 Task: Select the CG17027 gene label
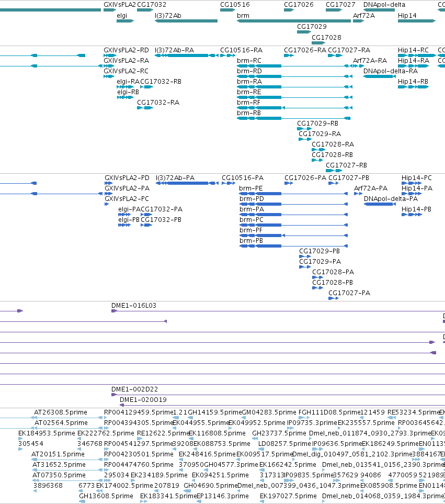point(340,5)
